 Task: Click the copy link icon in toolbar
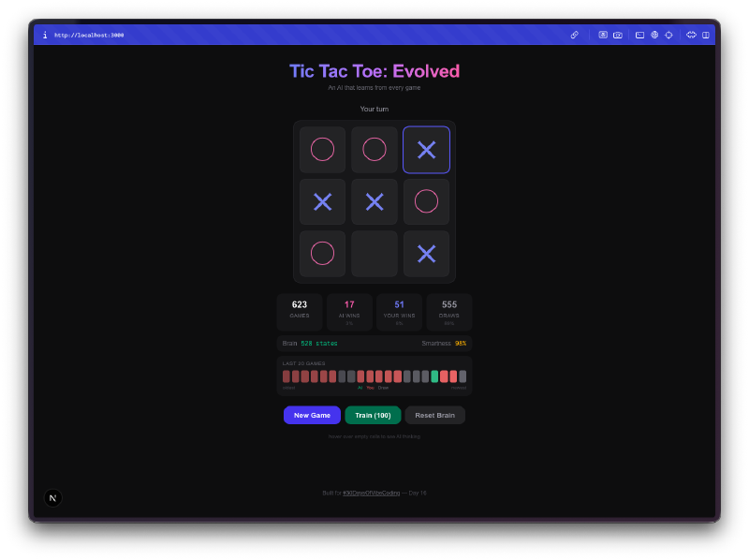click(x=575, y=35)
